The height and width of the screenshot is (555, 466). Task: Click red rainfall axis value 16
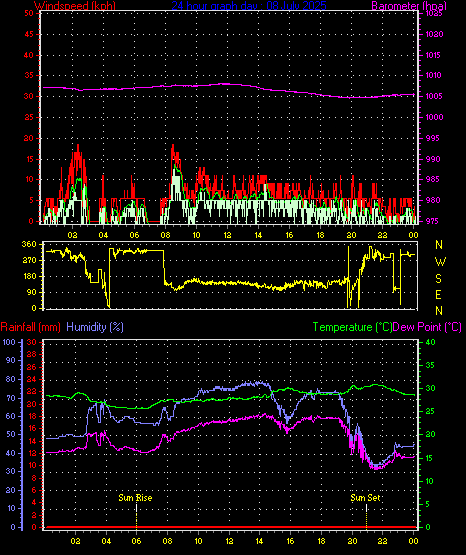pyautogui.click(x=32, y=428)
